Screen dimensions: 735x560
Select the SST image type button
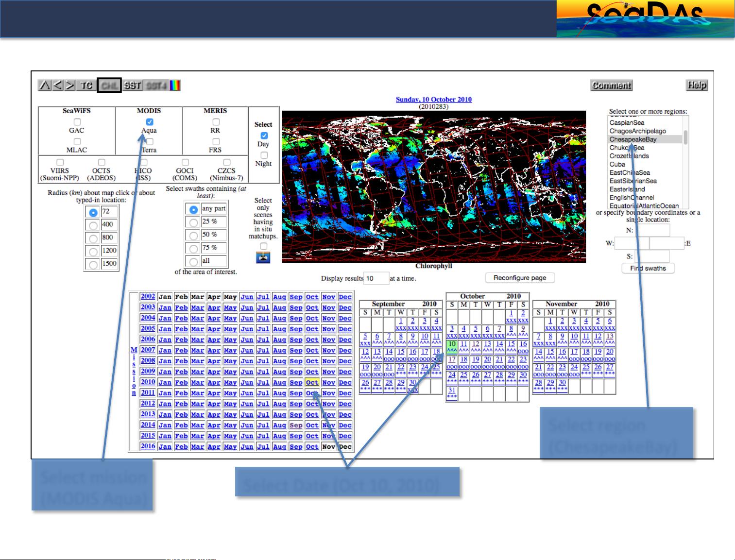pyautogui.click(x=132, y=85)
